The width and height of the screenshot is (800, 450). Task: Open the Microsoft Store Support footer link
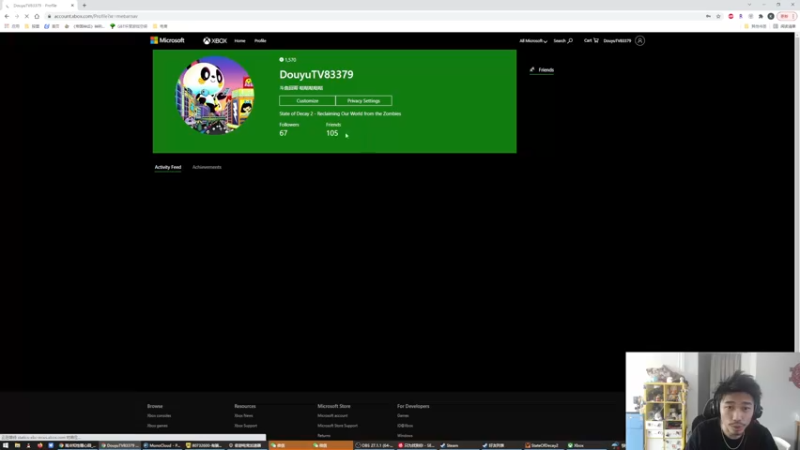338,426
